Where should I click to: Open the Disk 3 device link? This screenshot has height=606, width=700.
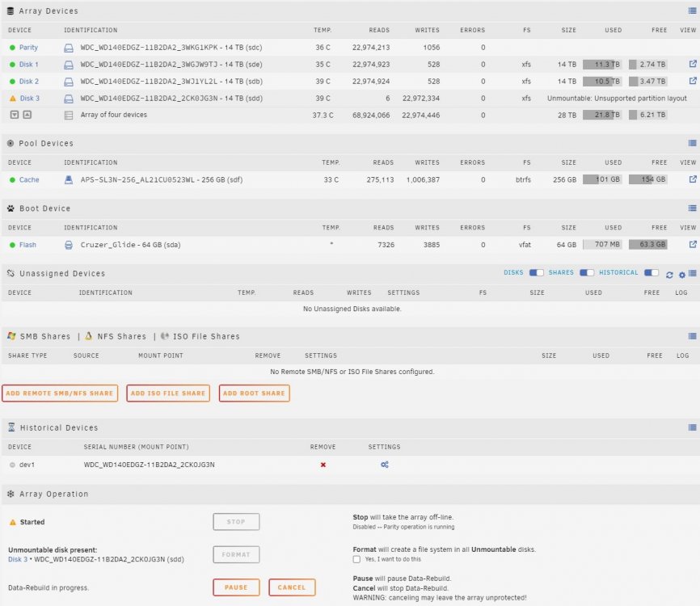point(29,99)
